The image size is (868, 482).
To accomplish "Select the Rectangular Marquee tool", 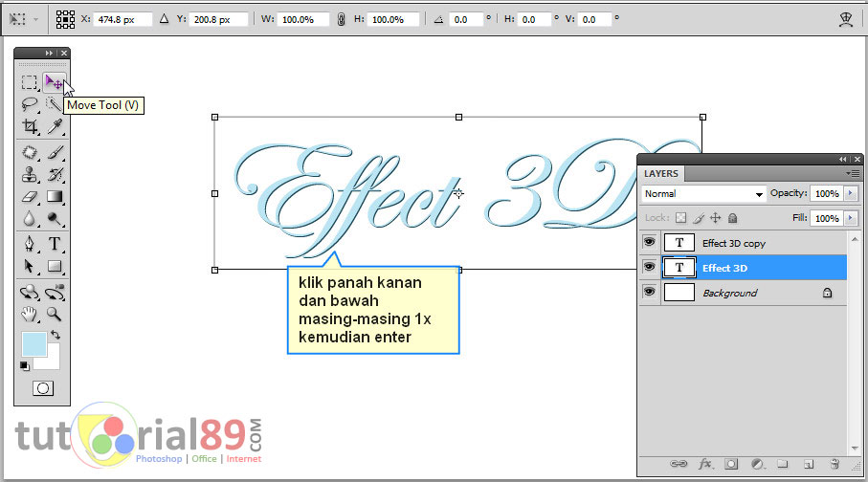I will coord(30,82).
